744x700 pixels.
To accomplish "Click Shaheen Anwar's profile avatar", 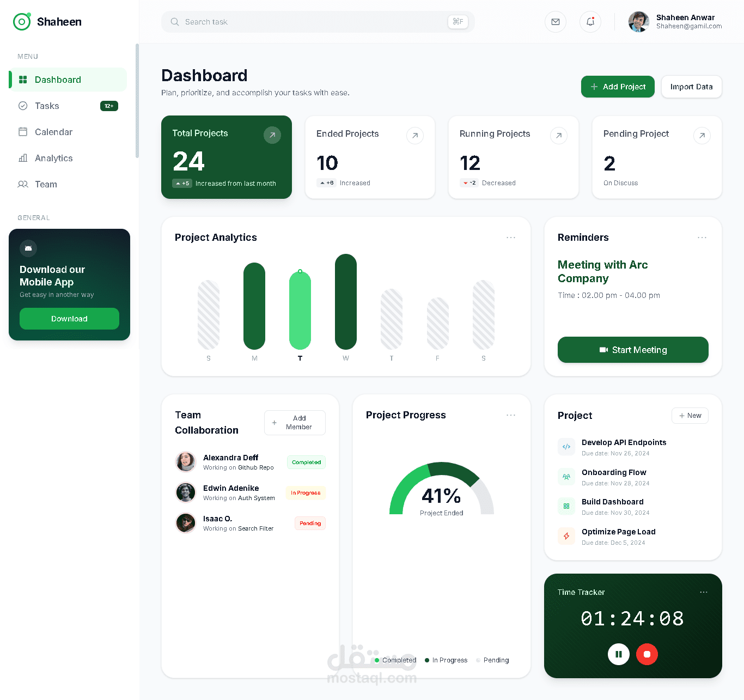I will click(x=639, y=22).
